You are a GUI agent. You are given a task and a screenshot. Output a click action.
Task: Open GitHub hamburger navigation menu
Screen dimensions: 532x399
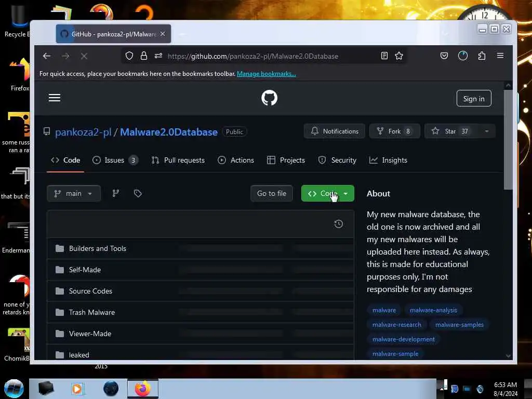click(x=54, y=98)
